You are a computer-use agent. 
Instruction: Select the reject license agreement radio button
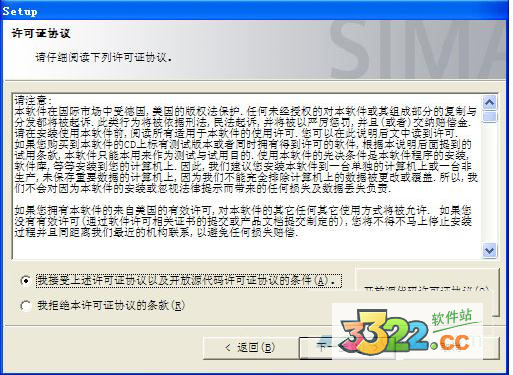(x=26, y=306)
